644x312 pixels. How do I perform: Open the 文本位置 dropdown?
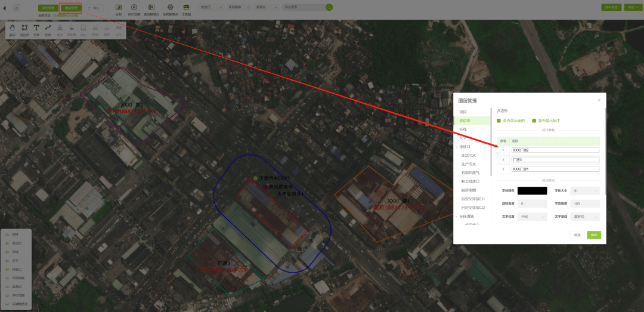532,217
